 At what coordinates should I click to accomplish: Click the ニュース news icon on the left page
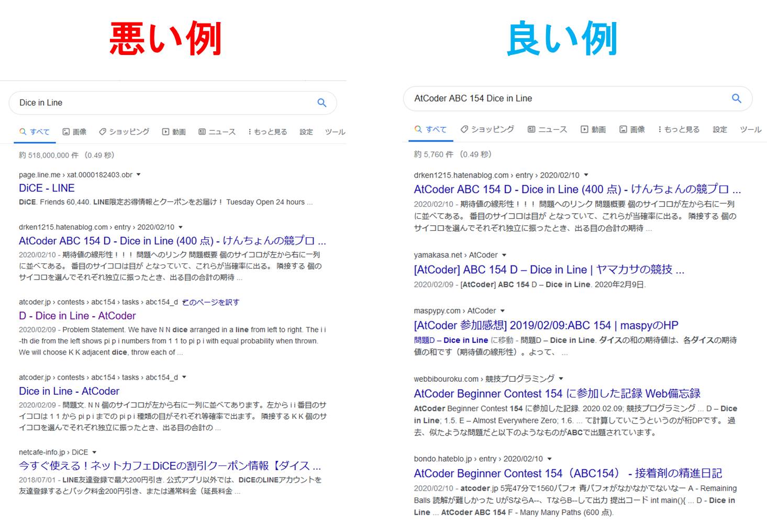coord(203,131)
